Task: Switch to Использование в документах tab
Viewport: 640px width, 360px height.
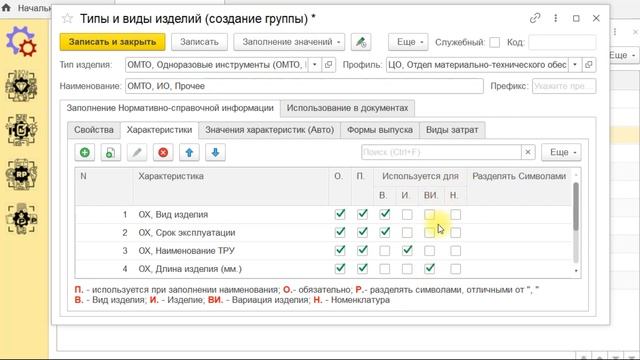Action: pyautogui.click(x=347, y=108)
